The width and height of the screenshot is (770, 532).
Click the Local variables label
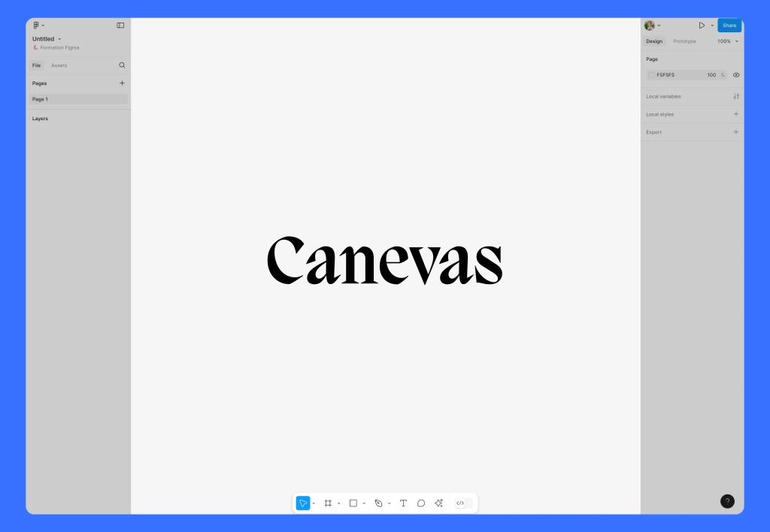pyautogui.click(x=663, y=96)
